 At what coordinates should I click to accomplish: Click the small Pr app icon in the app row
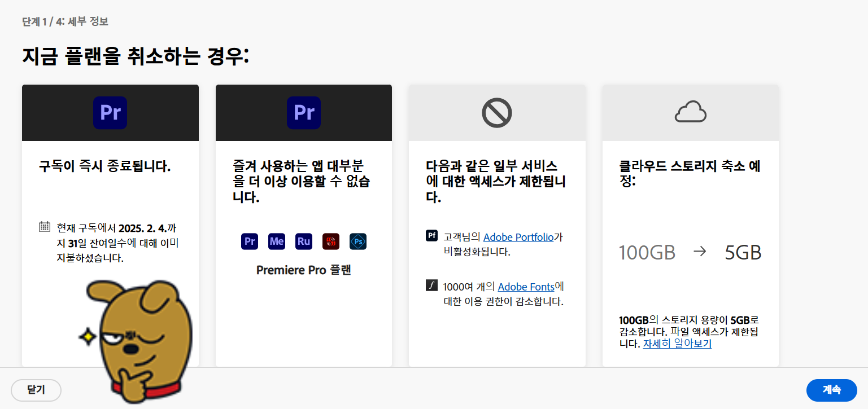click(250, 241)
